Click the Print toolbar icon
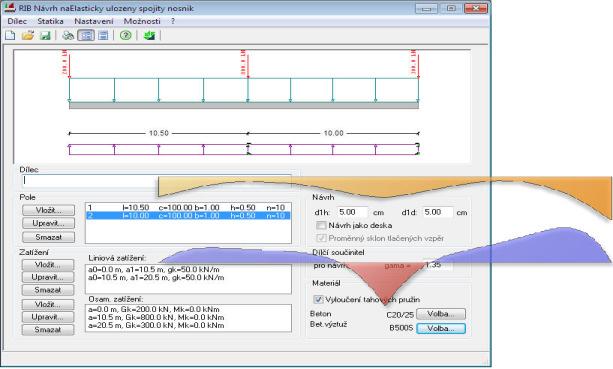The height and width of the screenshot is (369, 613). (68, 36)
